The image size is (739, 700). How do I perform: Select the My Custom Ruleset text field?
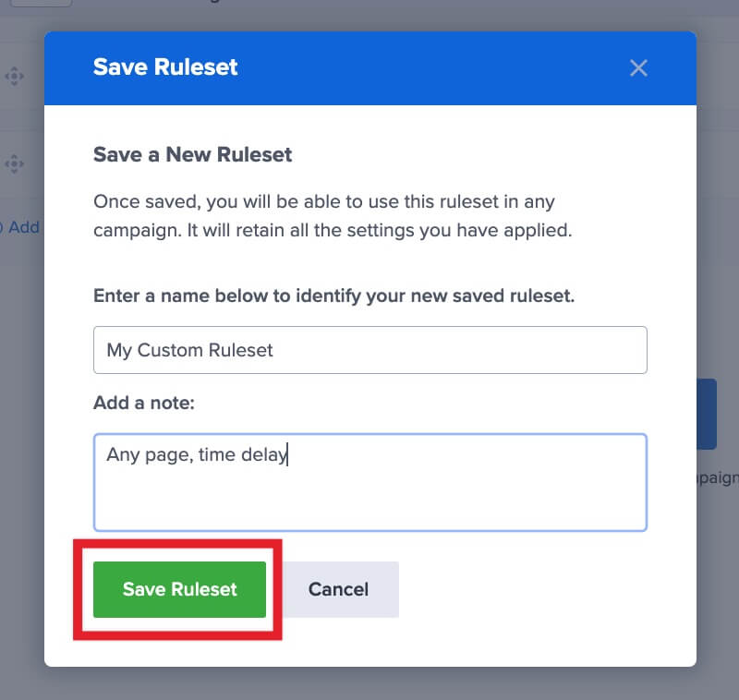coord(369,350)
